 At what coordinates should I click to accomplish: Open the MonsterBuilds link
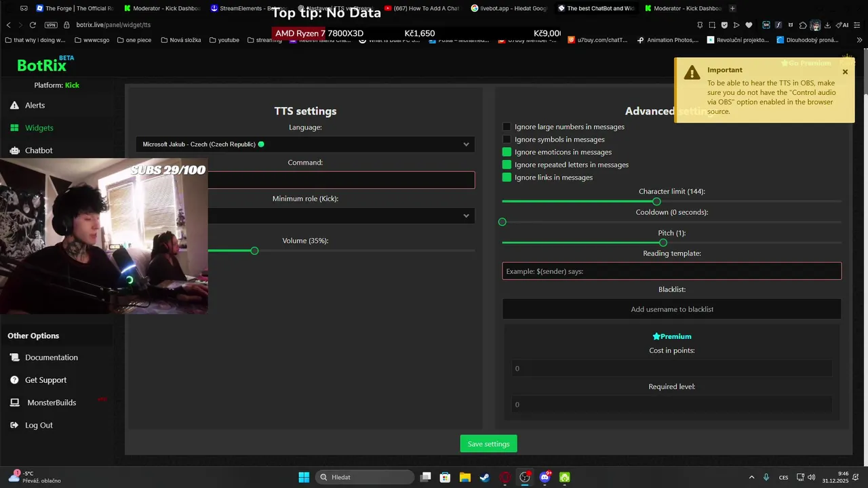pyautogui.click(x=52, y=403)
